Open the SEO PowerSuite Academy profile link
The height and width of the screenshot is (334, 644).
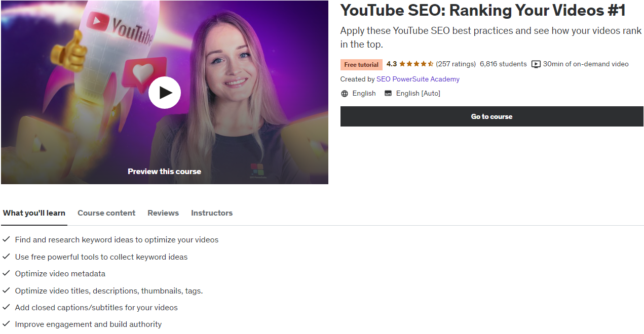(x=418, y=79)
